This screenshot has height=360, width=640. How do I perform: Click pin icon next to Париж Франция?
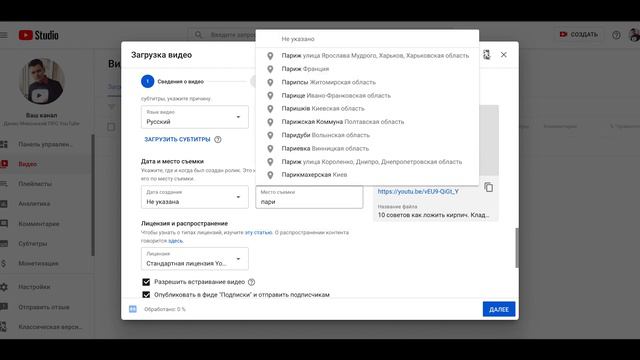tap(270, 69)
